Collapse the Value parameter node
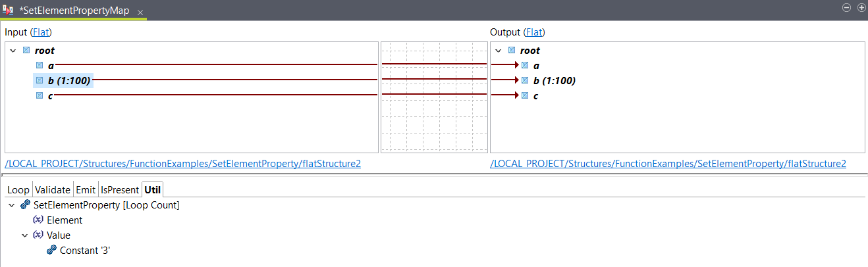This screenshot has height=267, width=868. tap(25, 235)
